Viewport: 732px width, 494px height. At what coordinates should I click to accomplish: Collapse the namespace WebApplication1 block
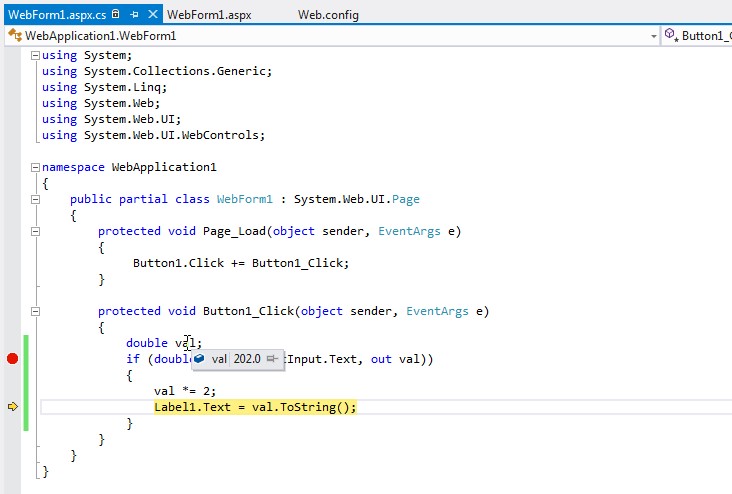35,167
